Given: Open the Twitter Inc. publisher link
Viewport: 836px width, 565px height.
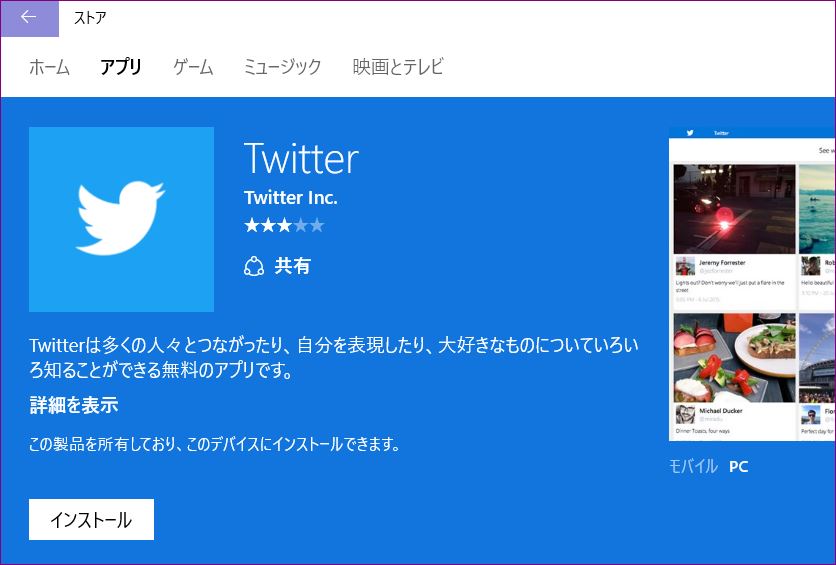Looking at the screenshot, I should pos(291,198).
